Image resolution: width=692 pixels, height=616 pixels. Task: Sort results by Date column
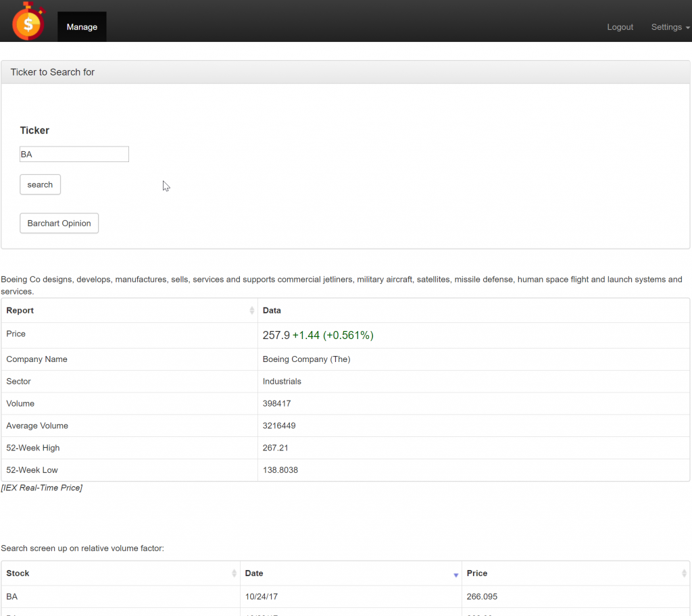tap(351, 573)
